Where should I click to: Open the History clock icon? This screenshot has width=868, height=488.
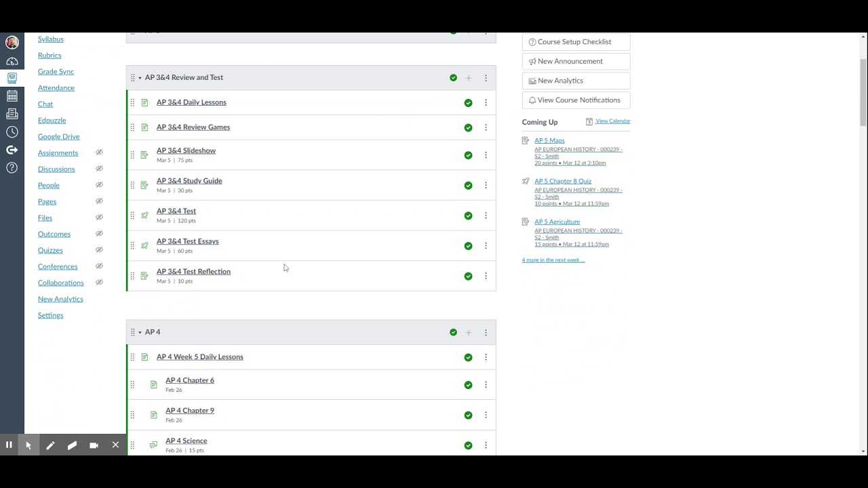click(12, 131)
